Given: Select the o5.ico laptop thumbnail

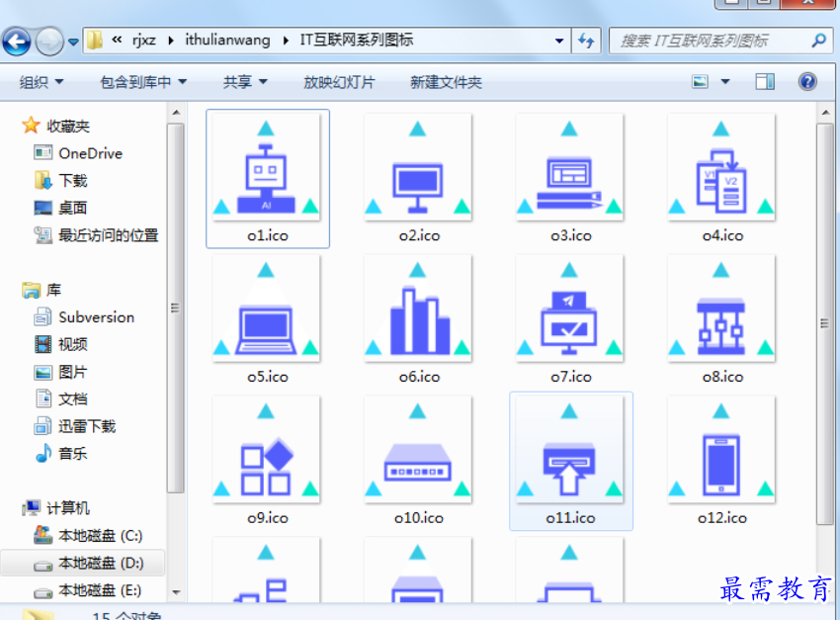Looking at the screenshot, I should [x=266, y=309].
